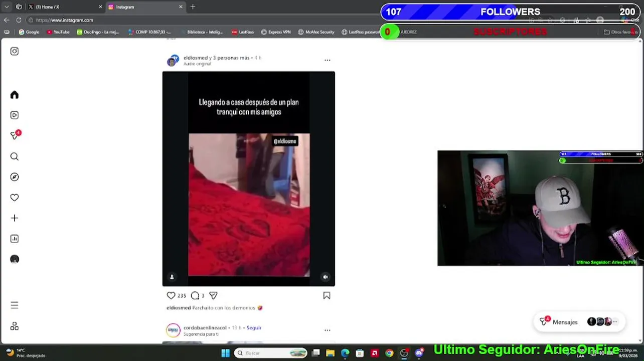Open the McAfee Security bookmark
The height and width of the screenshot is (361, 644).
tap(316, 32)
